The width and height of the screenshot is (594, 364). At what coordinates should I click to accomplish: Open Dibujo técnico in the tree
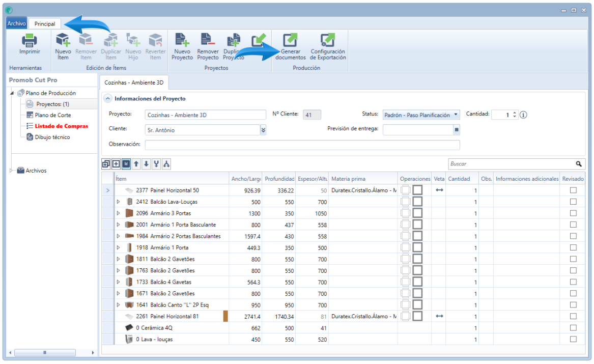point(52,137)
